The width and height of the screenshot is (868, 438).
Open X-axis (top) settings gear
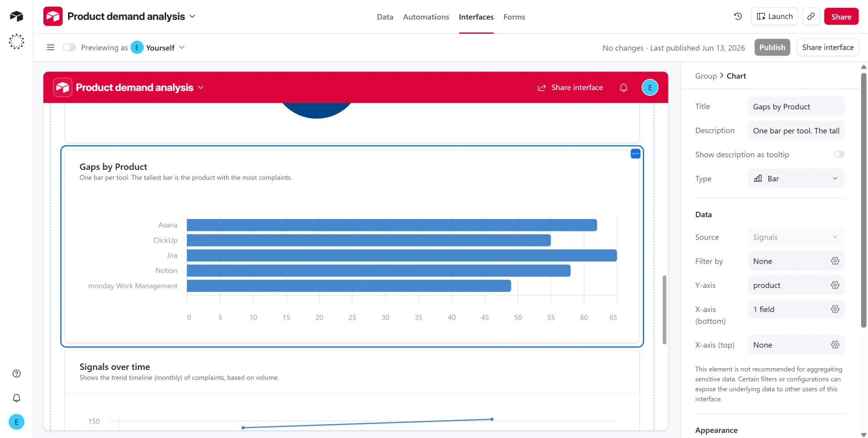coord(835,345)
